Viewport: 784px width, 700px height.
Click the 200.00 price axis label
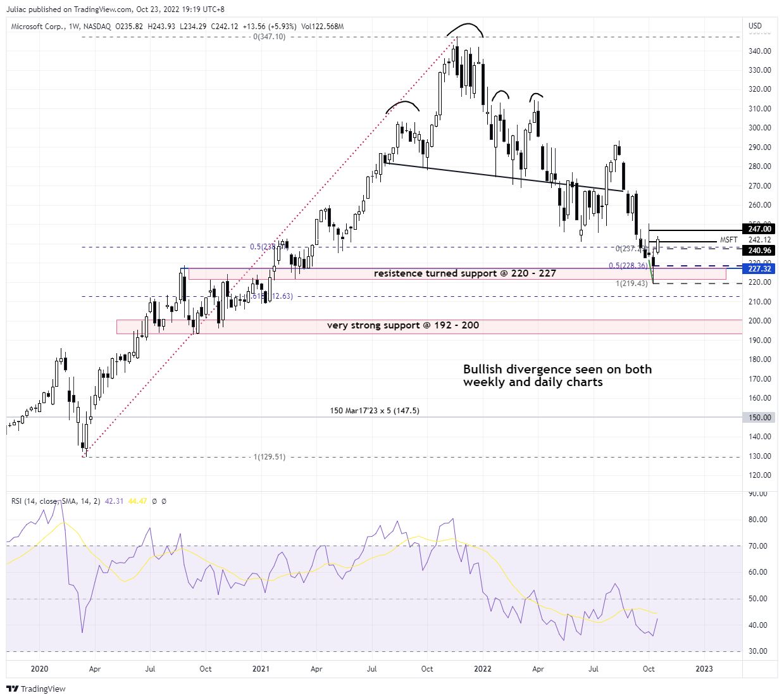tap(759, 321)
